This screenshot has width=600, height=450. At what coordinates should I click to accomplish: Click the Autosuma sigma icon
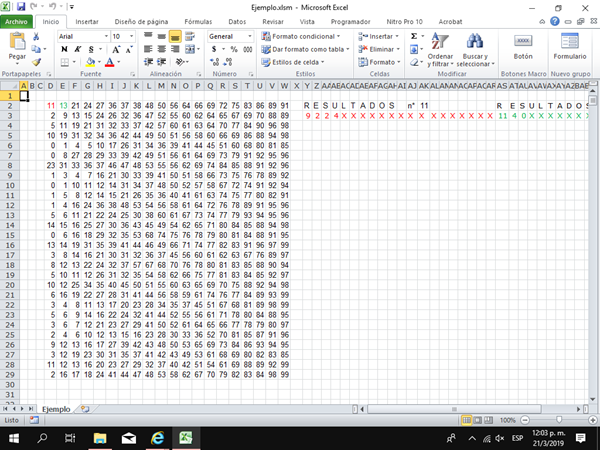click(x=415, y=35)
